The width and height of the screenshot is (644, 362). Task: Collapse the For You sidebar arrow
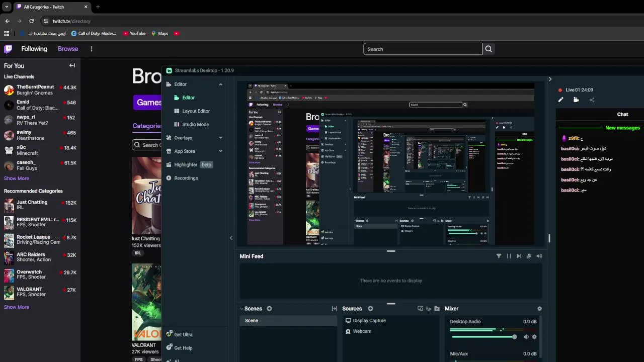click(72, 65)
